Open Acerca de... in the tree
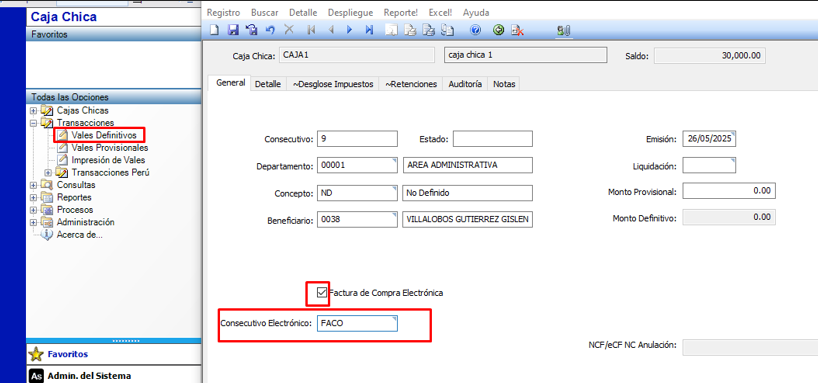The width and height of the screenshot is (818, 383). pyautogui.click(x=79, y=235)
